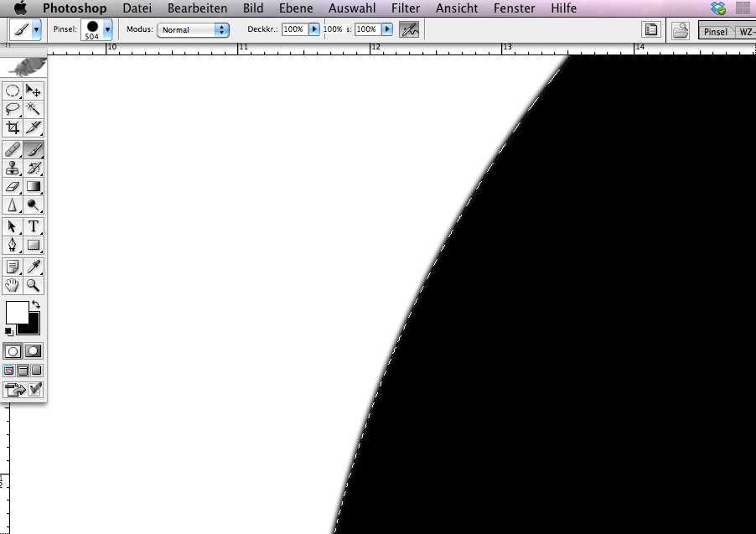Image resolution: width=756 pixels, height=534 pixels.
Task: Open the Modus blend mode dropdown
Action: click(194, 29)
